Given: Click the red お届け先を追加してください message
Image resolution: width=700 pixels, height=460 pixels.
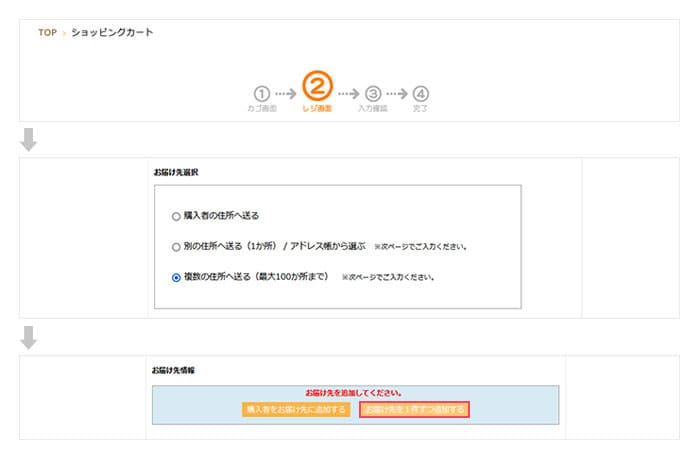Looking at the screenshot, I should point(355,393).
